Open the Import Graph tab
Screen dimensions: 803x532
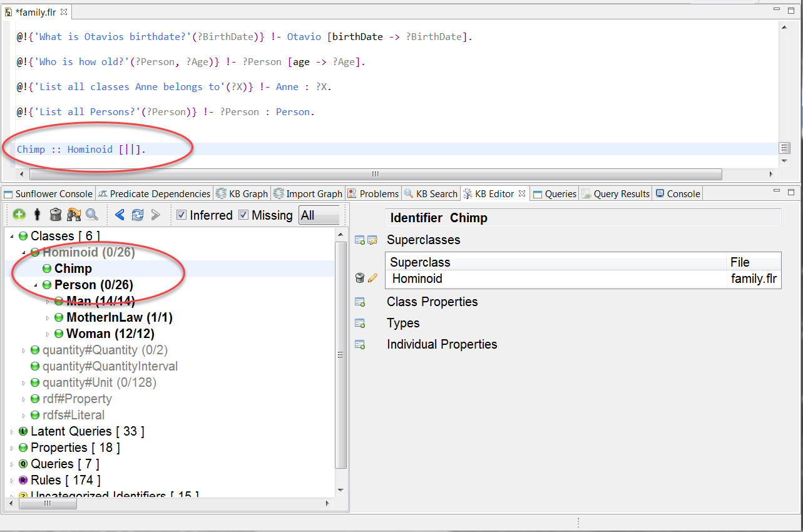[x=308, y=193]
